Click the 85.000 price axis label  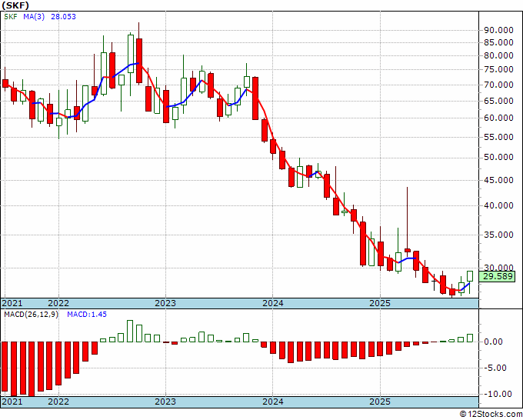(x=498, y=42)
